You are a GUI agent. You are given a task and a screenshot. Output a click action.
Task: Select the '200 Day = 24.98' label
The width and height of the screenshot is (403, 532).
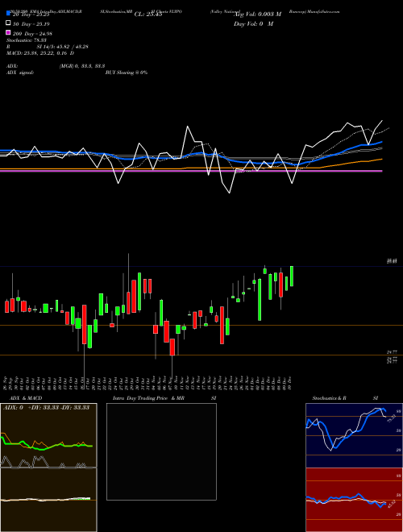[x=32, y=34]
